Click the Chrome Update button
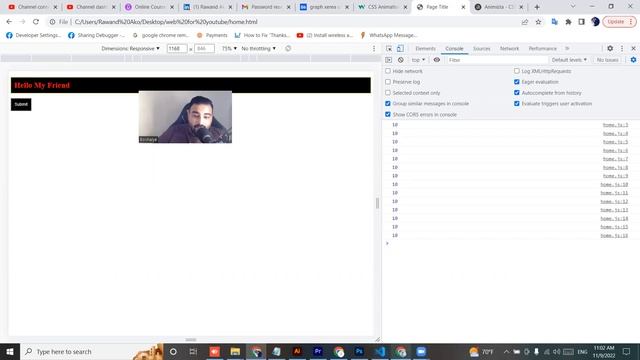Image resolution: width=640 pixels, height=360 pixels. [619, 22]
